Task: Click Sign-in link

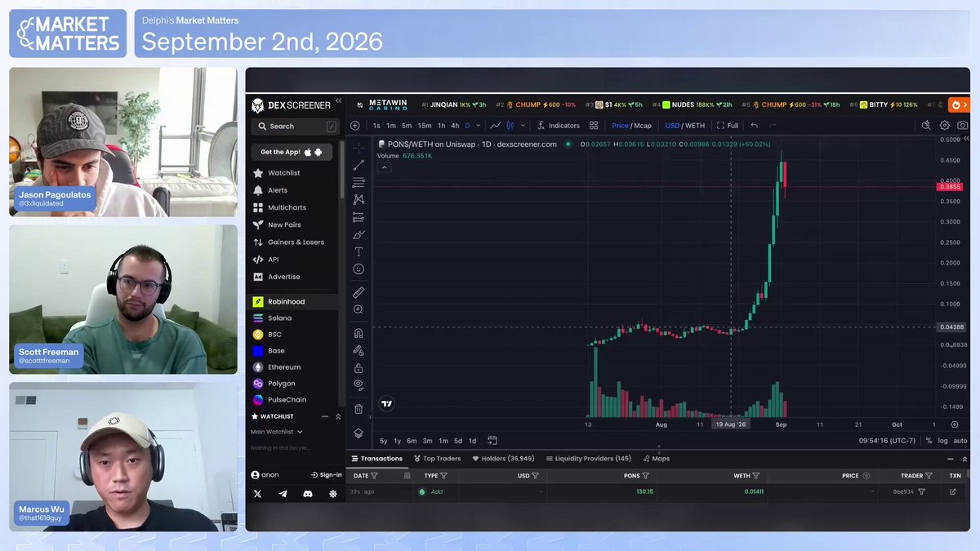Action: (327, 475)
